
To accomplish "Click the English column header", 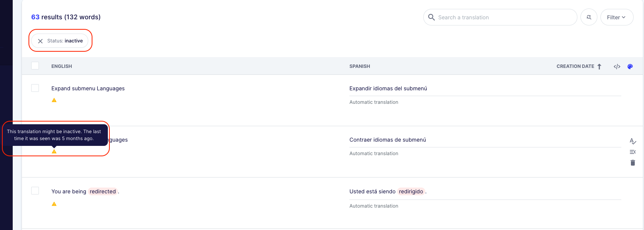I will [62, 66].
